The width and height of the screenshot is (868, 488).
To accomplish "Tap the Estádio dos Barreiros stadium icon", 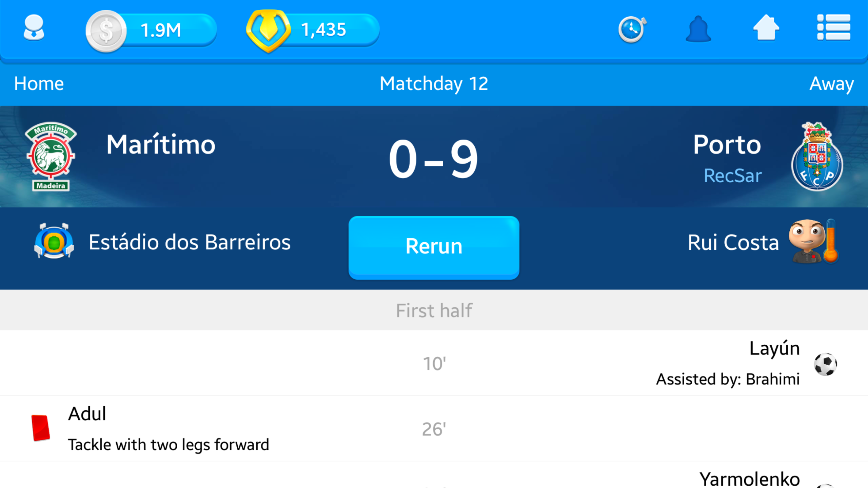I will (x=54, y=241).
